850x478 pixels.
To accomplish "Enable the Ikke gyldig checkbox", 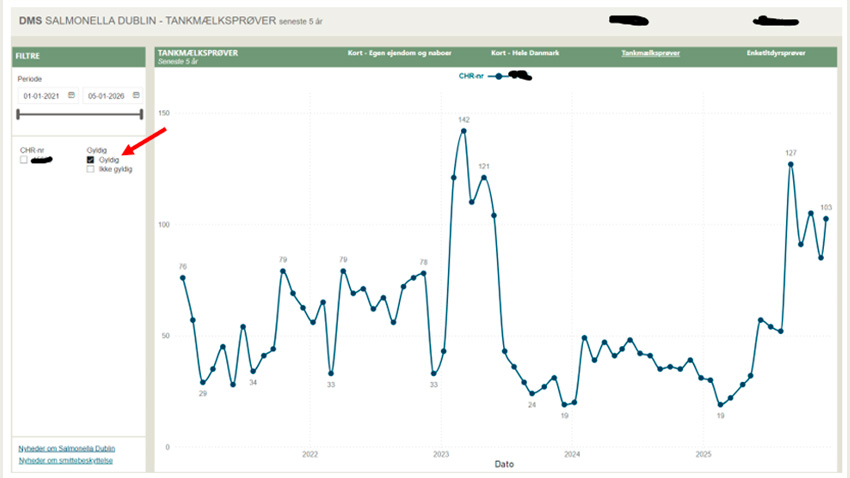I will point(91,169).
